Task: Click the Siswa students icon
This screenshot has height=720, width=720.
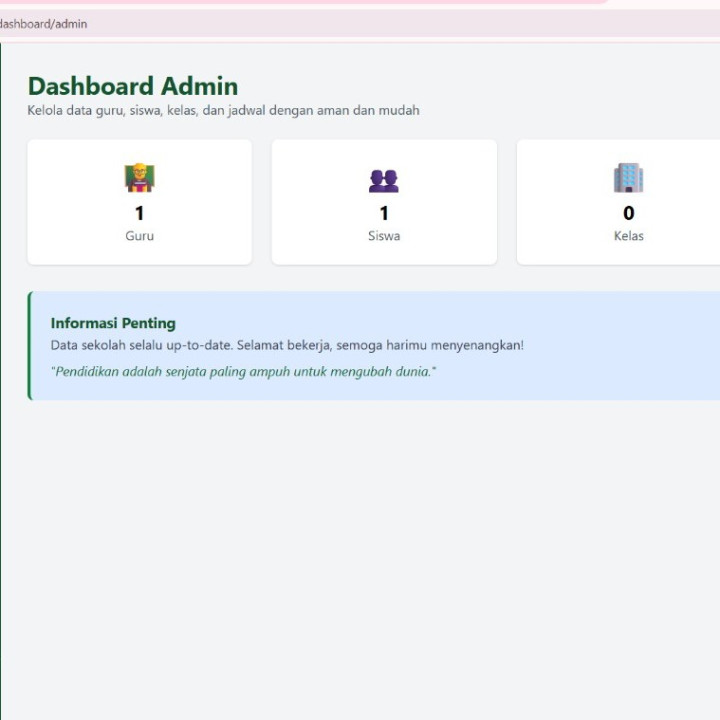Action: (x=383, y=180)
